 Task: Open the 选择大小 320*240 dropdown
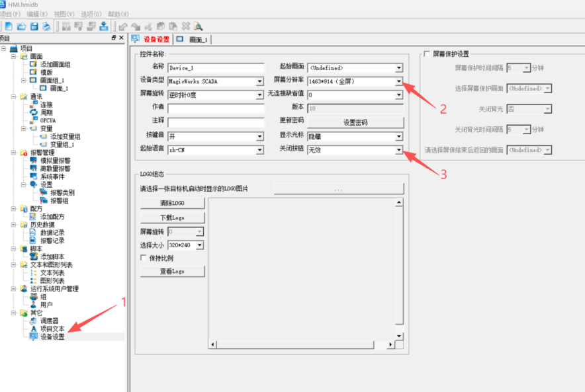click(x=200, y=245)
